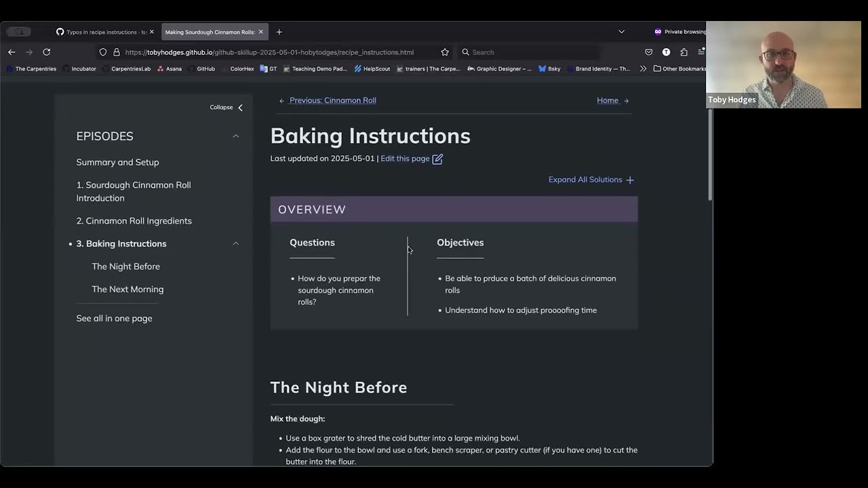Open the account profile icon
868x488 pixels.
[x=666, y=52]
